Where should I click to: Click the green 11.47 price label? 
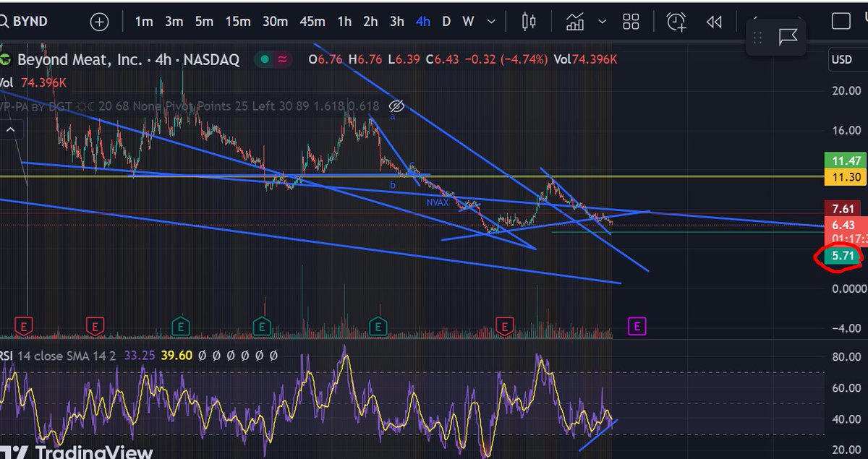(845, 161)
